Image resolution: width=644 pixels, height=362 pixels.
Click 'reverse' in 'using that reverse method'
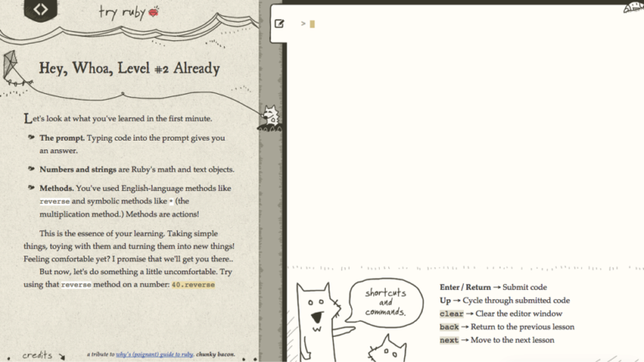click(76, 284)
